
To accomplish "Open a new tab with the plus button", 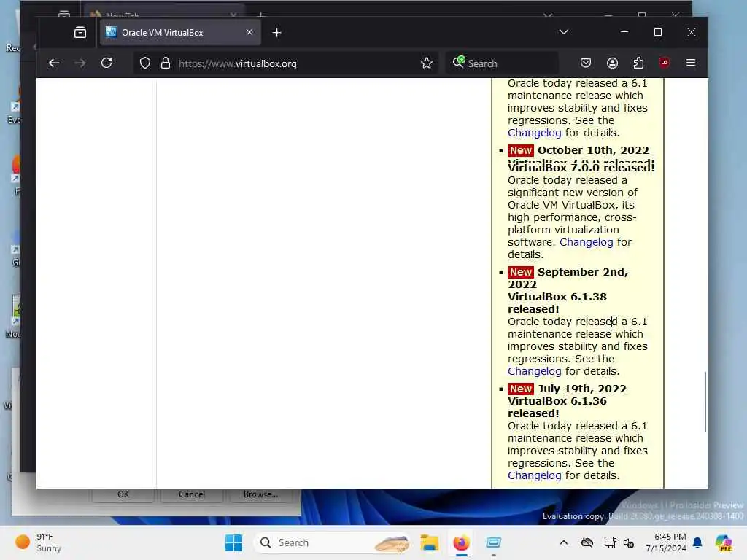I will [x=276, y=32].
